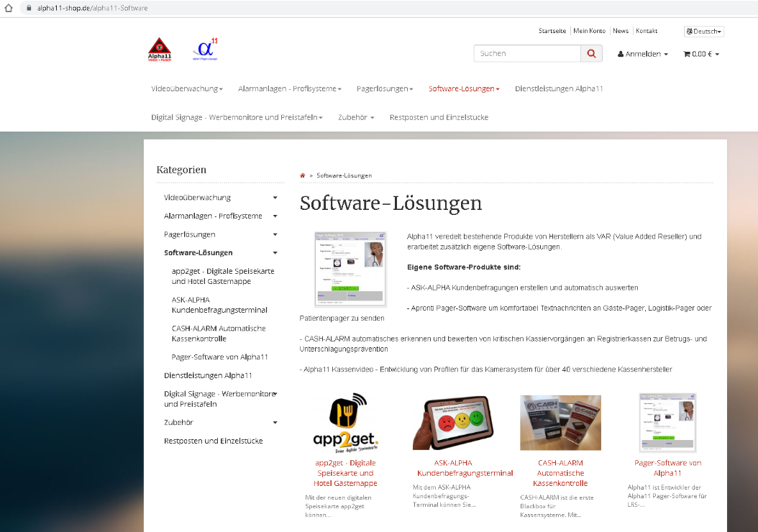Open Restposten und Einzelstücke top menu
This screenshot has height=532, width=758.
coord(439,117)
